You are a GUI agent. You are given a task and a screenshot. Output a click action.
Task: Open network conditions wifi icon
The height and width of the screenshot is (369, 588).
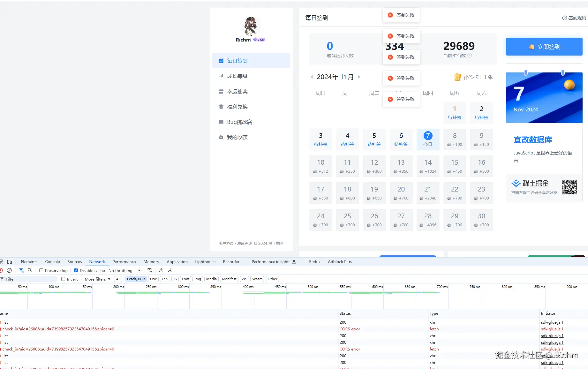[x=149, y=270]
